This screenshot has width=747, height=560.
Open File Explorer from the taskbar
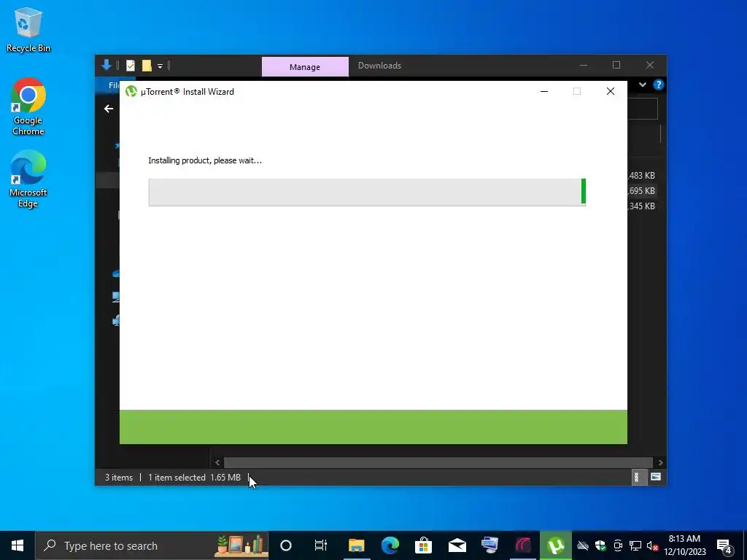tap(356, 545)
